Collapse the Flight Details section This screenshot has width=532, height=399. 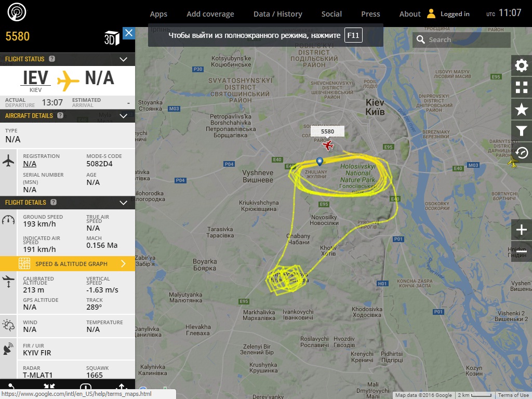coord(124,203)
